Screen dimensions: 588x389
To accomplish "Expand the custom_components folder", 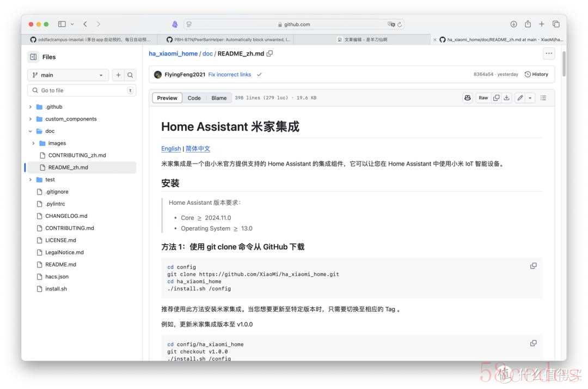I will tap(30, 119).
